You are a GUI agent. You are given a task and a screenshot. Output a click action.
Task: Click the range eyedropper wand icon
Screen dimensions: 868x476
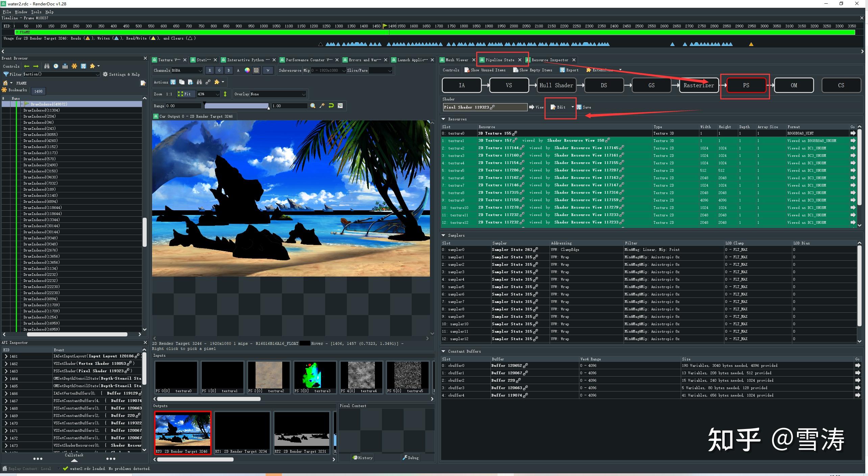322,106
